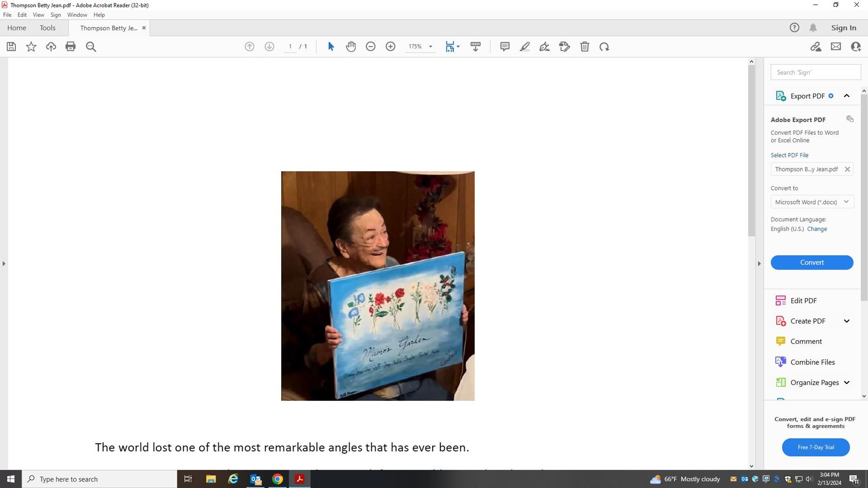Viewport: 868px width, 488px height.
Task: Select the Hand pan tool
Action: point(351,47)
